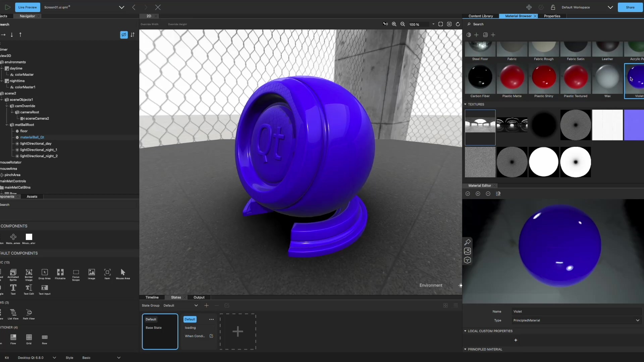Collapse the daytime node in Navigator
The height and width of the screenshot is (362, 644).
[x=2, y=68]
